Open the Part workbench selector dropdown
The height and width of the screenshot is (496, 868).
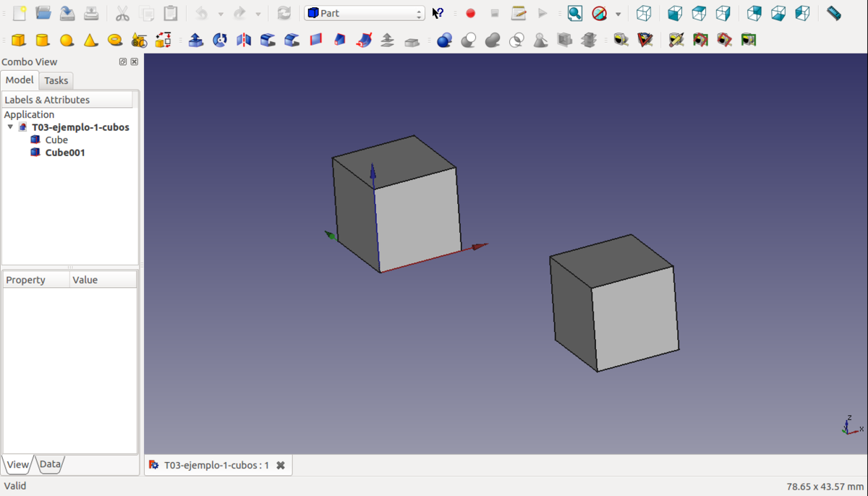pyautogui.click(x=365, y=13)
